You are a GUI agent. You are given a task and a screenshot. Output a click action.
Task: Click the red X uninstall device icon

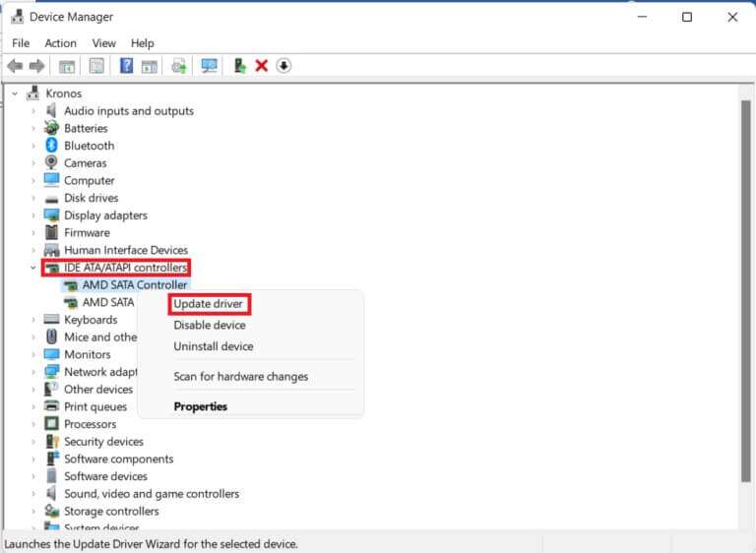261,66
